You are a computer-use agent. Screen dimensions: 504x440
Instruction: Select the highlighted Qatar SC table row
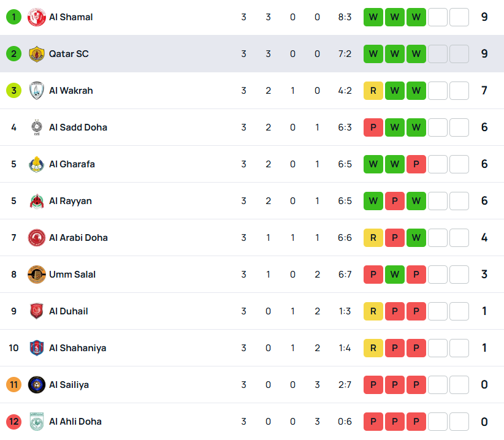(252, 54)
